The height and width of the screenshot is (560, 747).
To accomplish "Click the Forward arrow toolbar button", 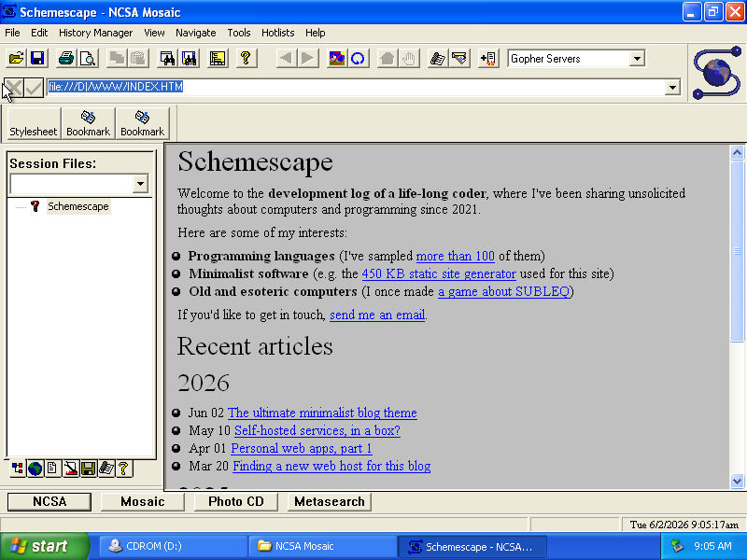I will 308,59.
